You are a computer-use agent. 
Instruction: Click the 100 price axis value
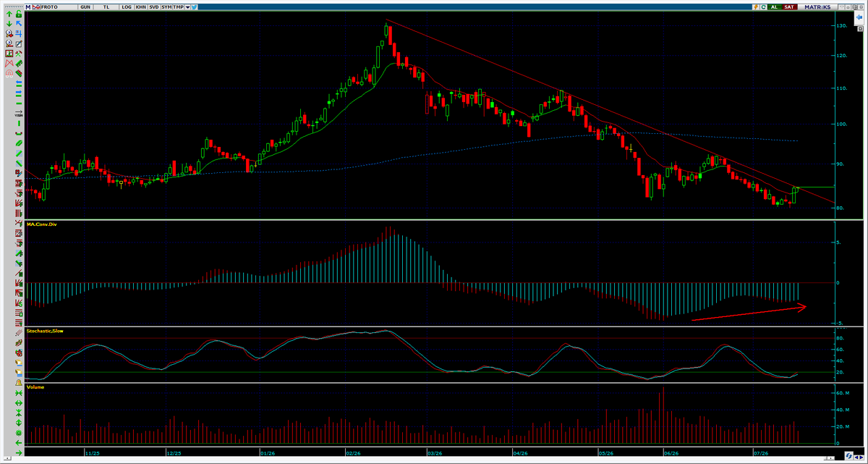(841, 124)
